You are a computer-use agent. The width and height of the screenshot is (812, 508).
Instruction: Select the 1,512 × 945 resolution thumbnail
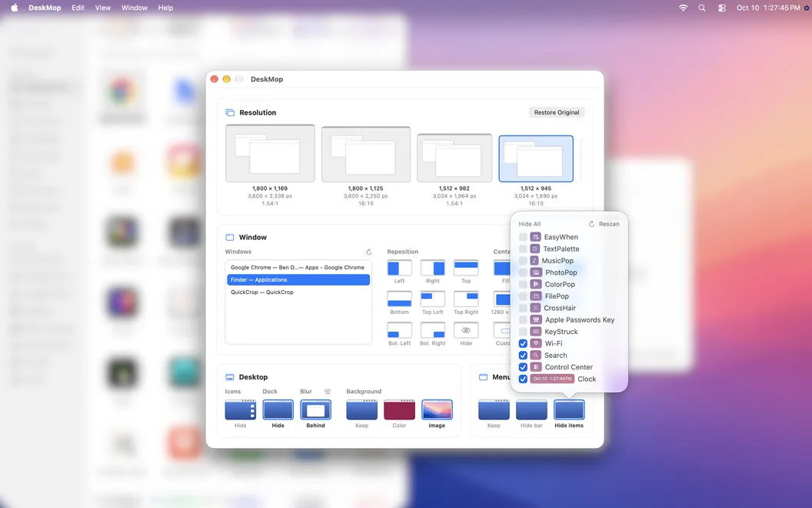(536, 159)
